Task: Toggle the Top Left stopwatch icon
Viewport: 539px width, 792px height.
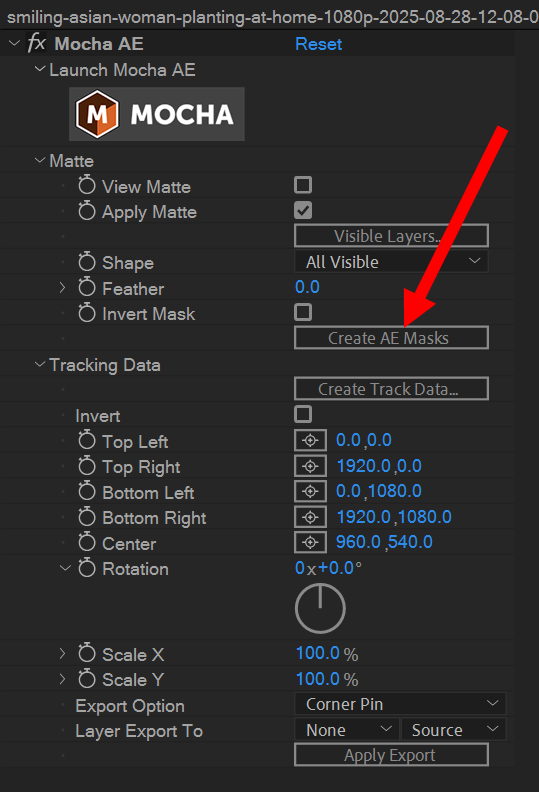Action: [x=87, y=440]
